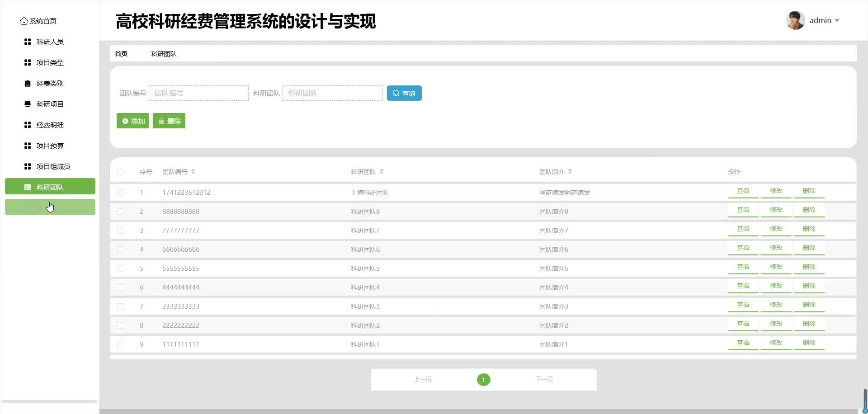The image size is (868, 414).
Task: Click the 科研团队 table icon in sidebar
Action: tap(28, 187)
